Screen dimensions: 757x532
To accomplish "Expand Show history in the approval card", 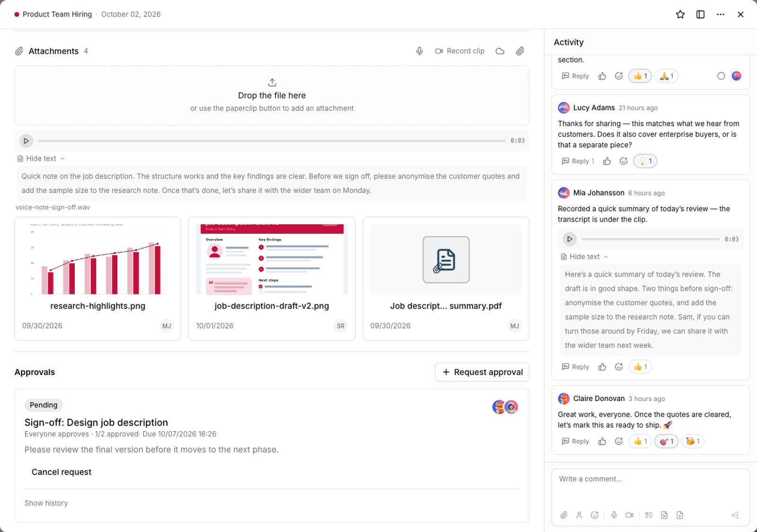I will (x=46, y=503).
